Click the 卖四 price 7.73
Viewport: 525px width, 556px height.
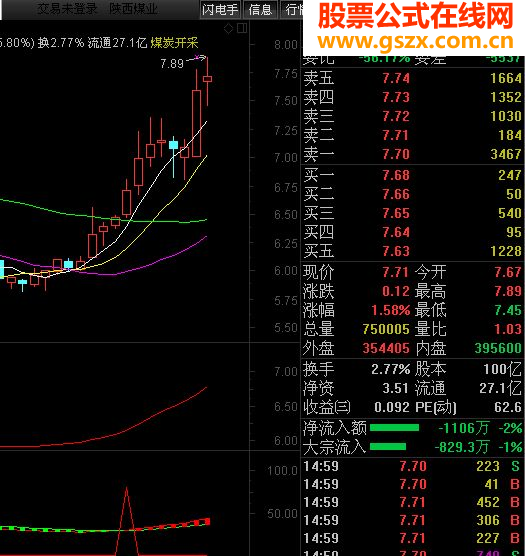click(396, 97)
